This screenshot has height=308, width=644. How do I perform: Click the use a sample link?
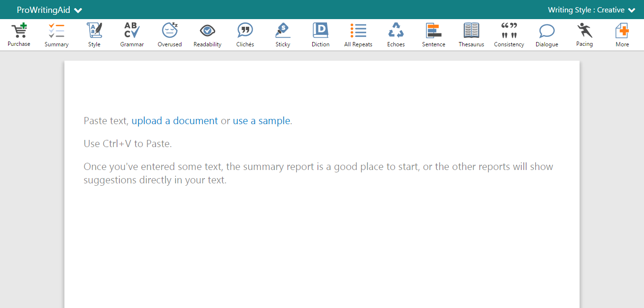262,121
